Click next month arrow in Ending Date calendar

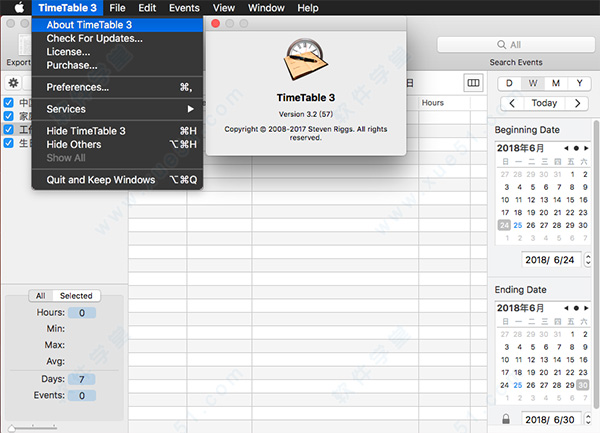tap(586, 308)
